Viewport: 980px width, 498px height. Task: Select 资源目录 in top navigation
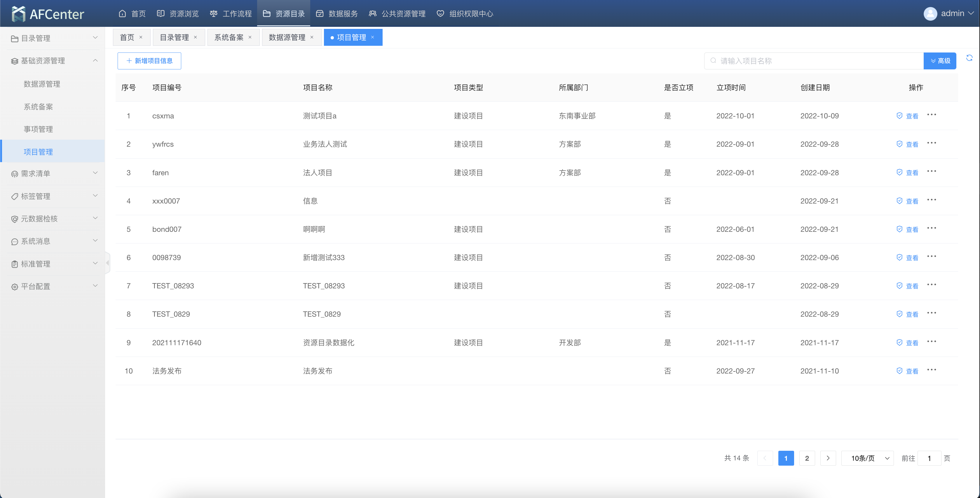click(x=283, y=14)
